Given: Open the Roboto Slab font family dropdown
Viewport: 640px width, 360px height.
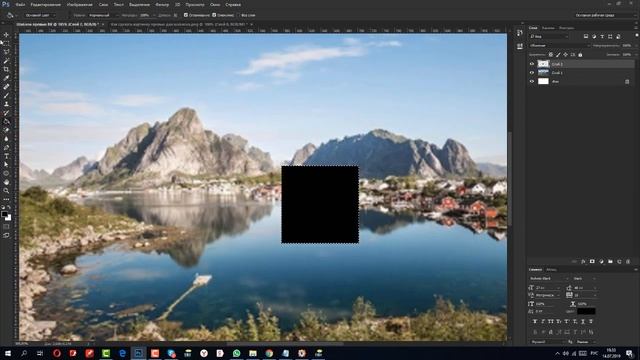Looking at the screenshot, I should pos(549,278).
